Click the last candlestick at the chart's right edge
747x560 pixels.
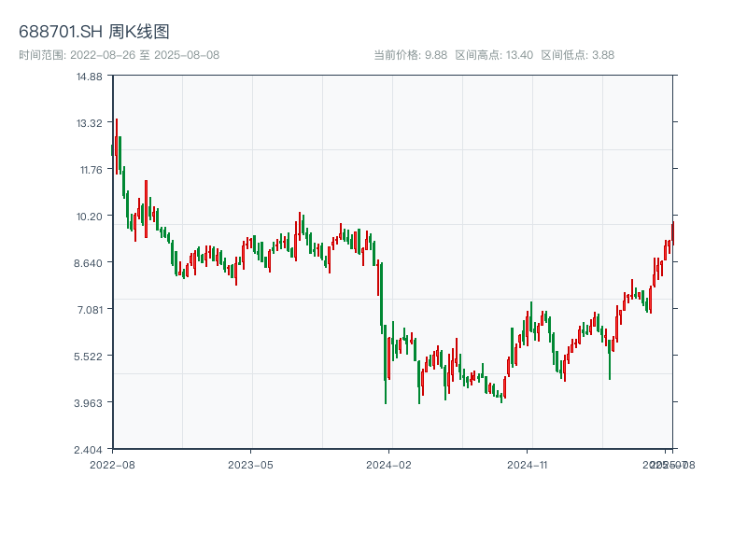[x=672, y=233]
